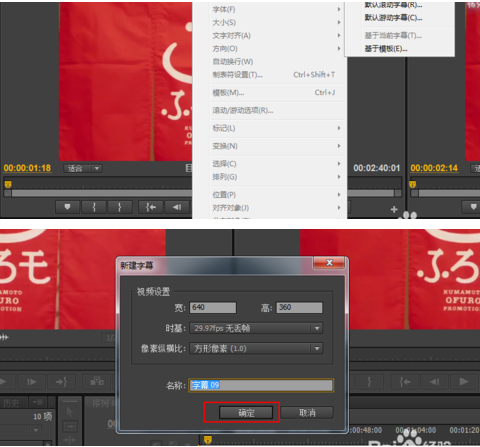Click Step Back button in top monitor
The height and width of the screenshot is (447, 480).
177,207
